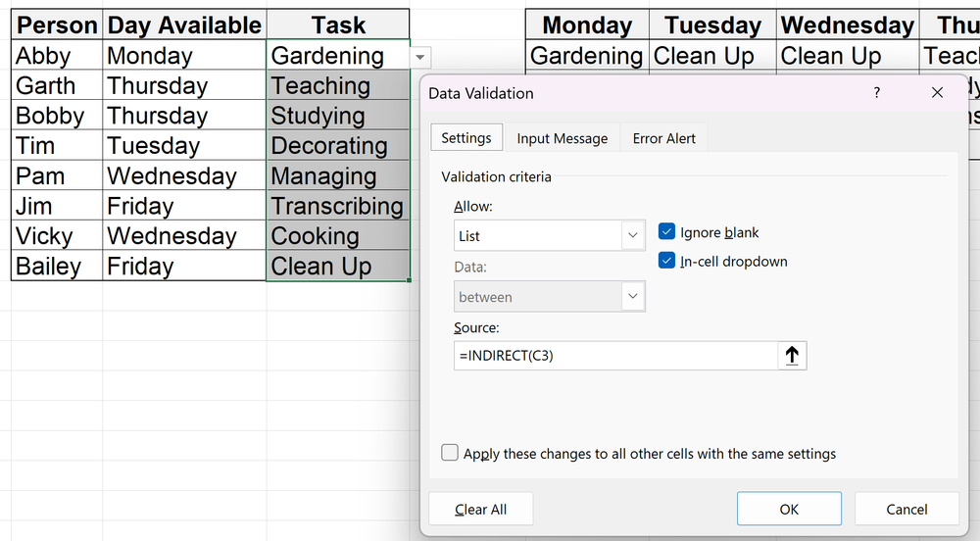Click the Clear All button
The height and width of the screenshot is (541, 980).
coord(480,509)
